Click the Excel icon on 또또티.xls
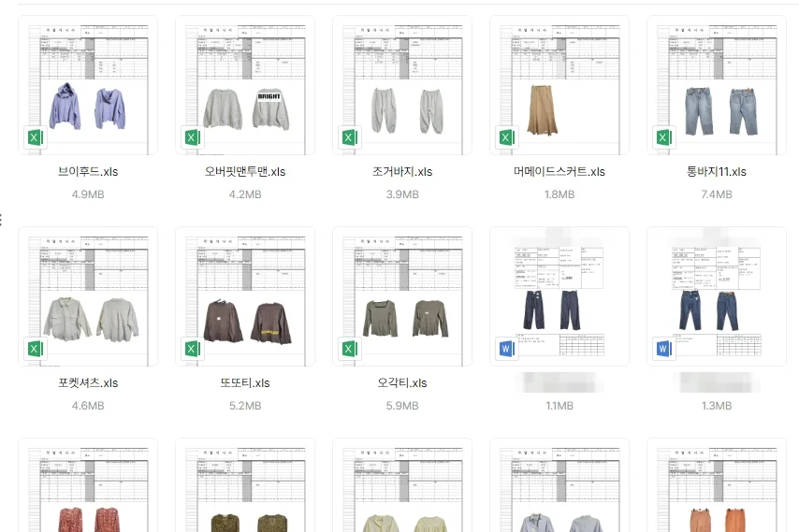The image size is (799, 532). point(193,349)
